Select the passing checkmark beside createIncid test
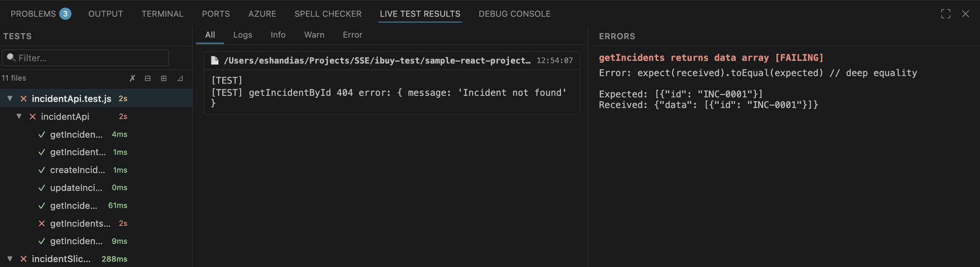980x267 pixels. click(42, 170)
